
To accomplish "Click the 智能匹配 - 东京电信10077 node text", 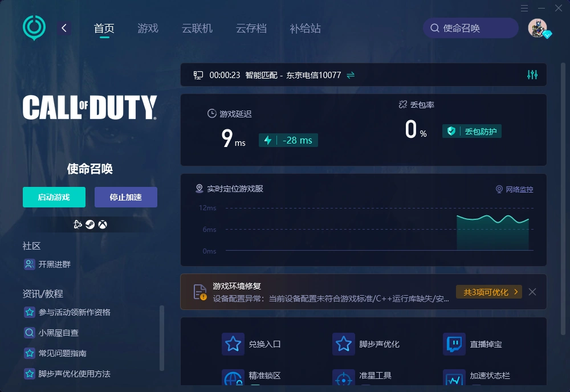I will [293, 75].
